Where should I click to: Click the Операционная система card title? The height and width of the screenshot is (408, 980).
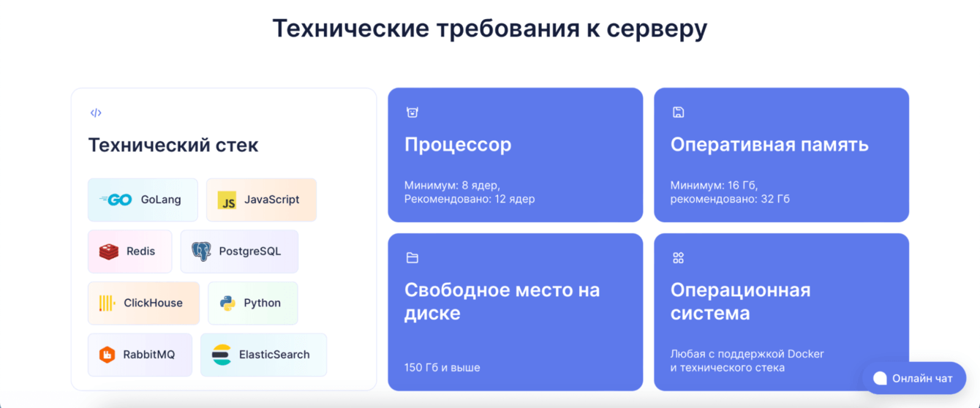point(741,301)
